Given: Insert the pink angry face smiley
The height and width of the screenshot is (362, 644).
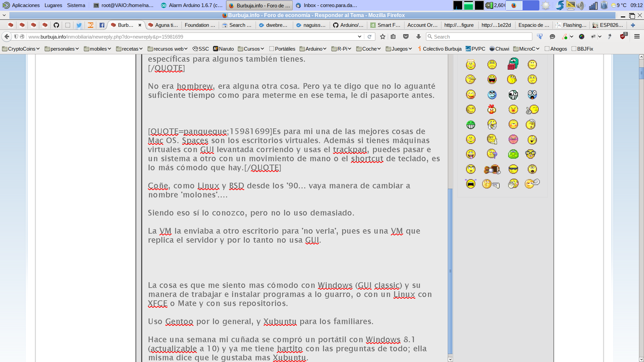Looking at the screenshot, I should pos(513,139).
